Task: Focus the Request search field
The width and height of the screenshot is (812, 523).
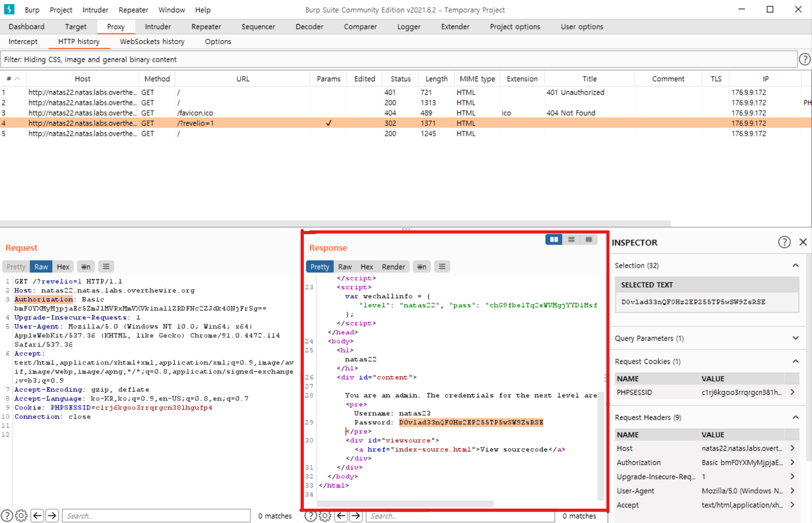Action: pos(156,516)
